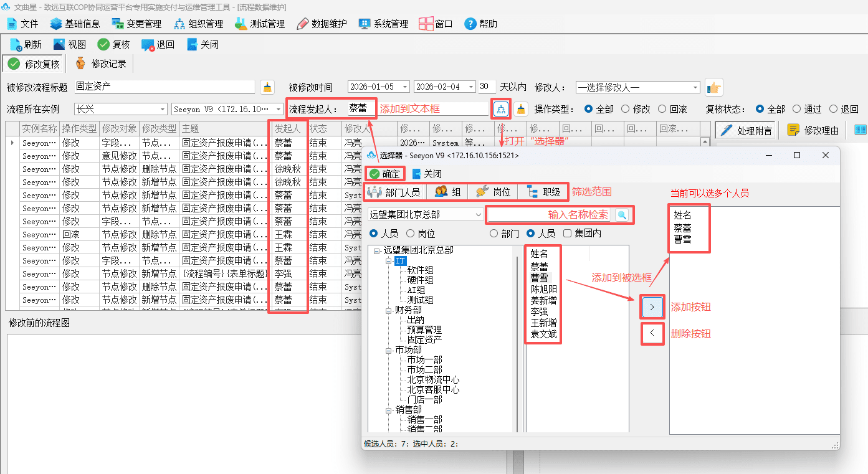
Task: Click the 退回 return toolbar icon
Action: 148,45
